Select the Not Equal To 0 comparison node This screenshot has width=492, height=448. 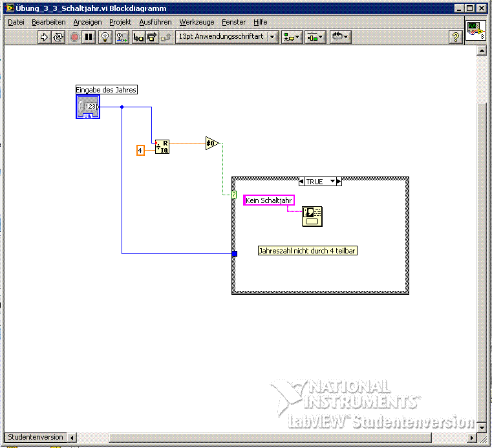tap(212, 143)
